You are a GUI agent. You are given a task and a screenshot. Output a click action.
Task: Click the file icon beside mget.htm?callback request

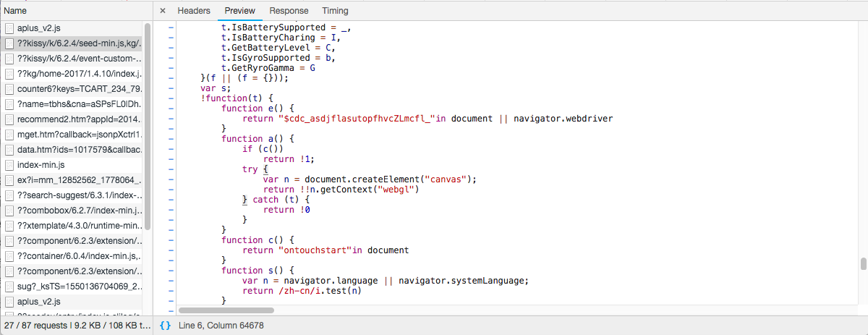[9, 135]
